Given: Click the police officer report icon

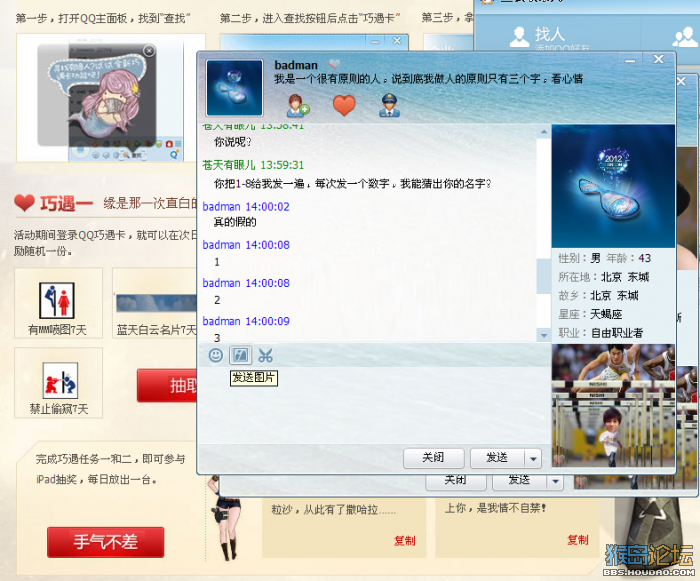Looking at the screenshot, I should [x=389, y=105].
